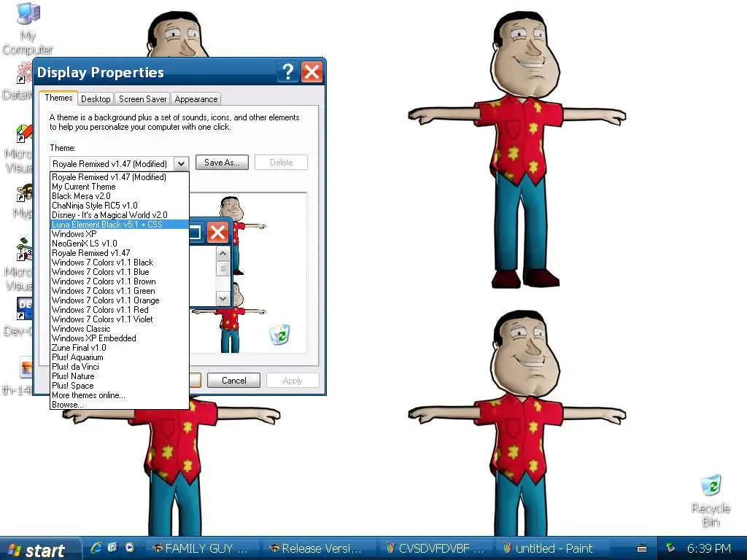Select Windows 7 Colors v1.1 Orange
747x560 pixels.
coord(120,300)
